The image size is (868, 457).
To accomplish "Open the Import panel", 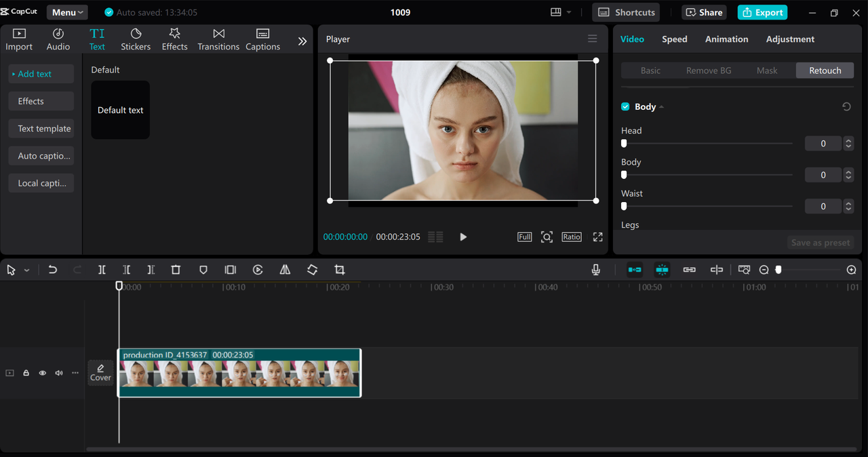I will [19, 39].
